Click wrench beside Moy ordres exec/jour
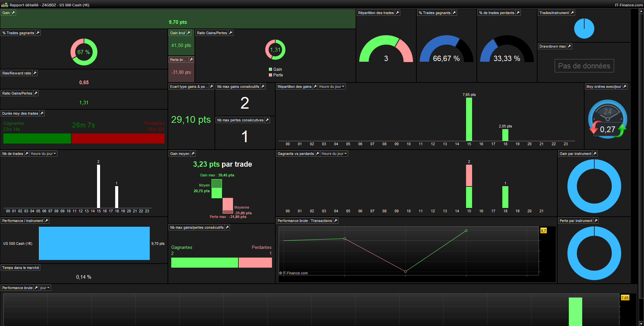Viewport: 644px width, 326px height. tap(625, 87)
